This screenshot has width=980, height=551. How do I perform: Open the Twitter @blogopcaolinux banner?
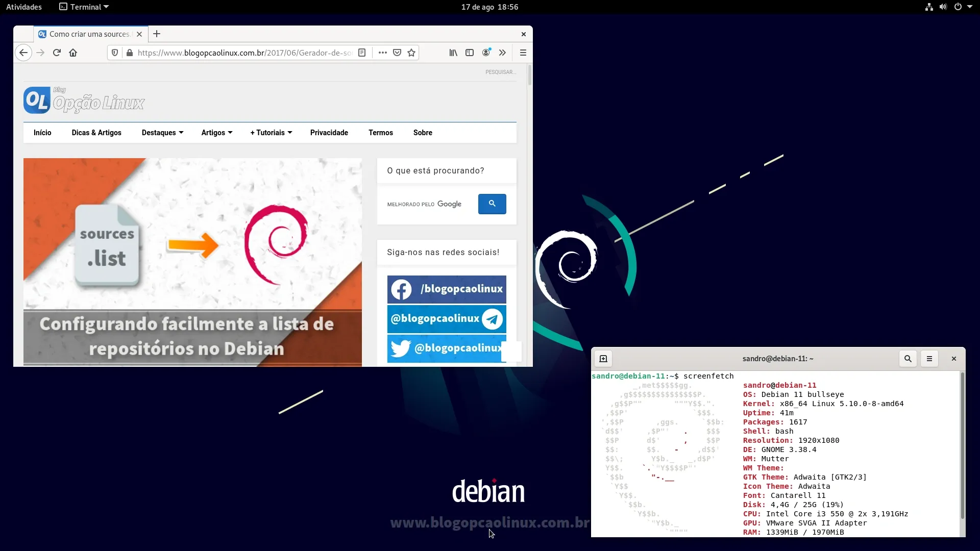point(447,348)
